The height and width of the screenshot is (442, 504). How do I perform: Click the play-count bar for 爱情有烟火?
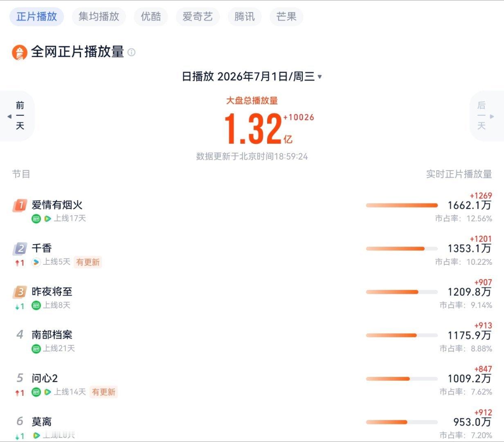[402, 205]
